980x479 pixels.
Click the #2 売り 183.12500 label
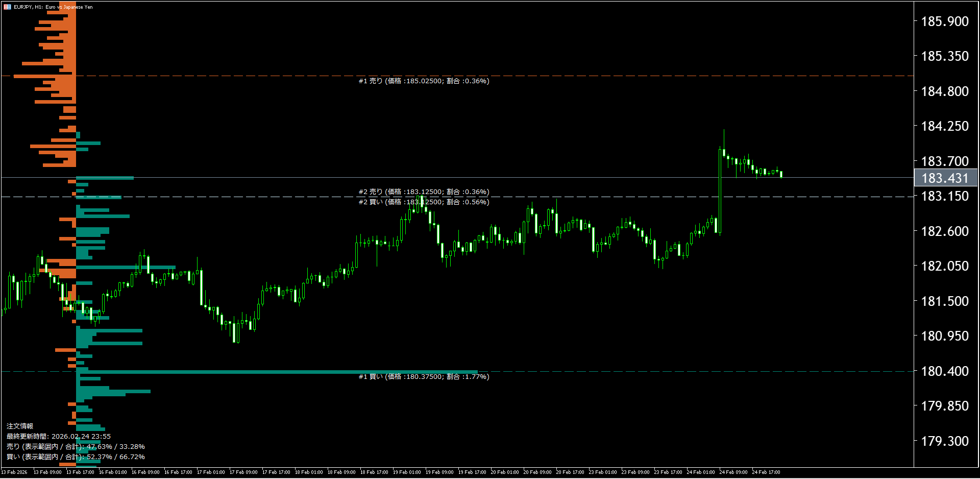pyautogui.click(x=424, y=191)
